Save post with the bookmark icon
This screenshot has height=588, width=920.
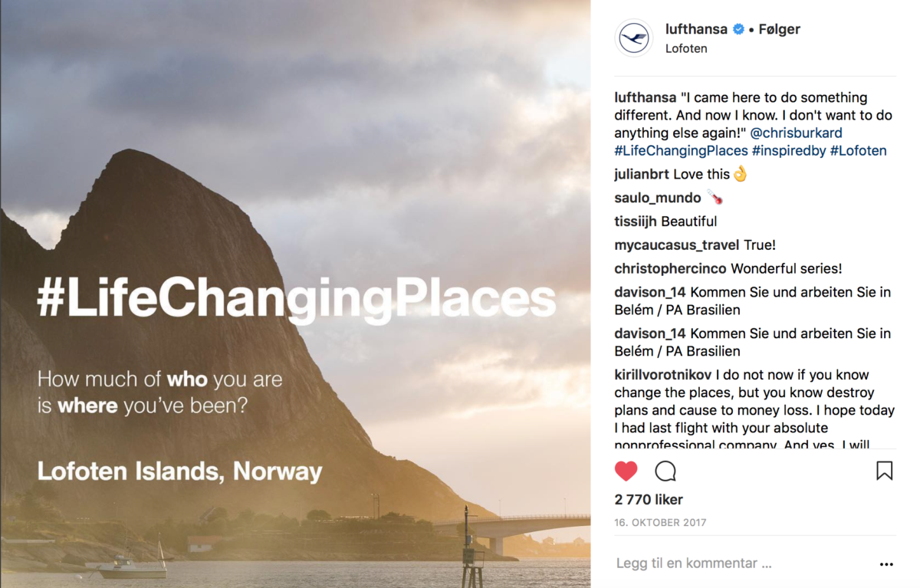[884, 471]
